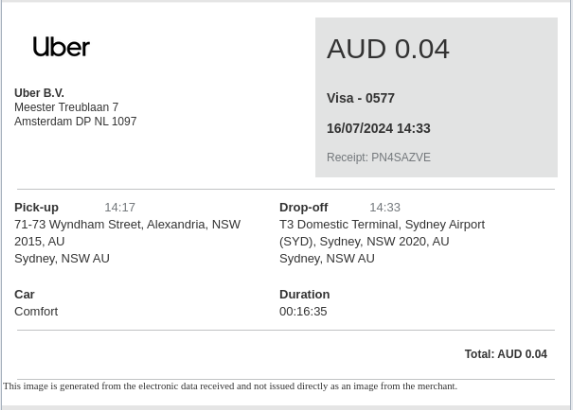Viewport: 573px width, 410px height.
Task: Click the Receipt: PN4SAZVE number
Action: tap(378, 157)
